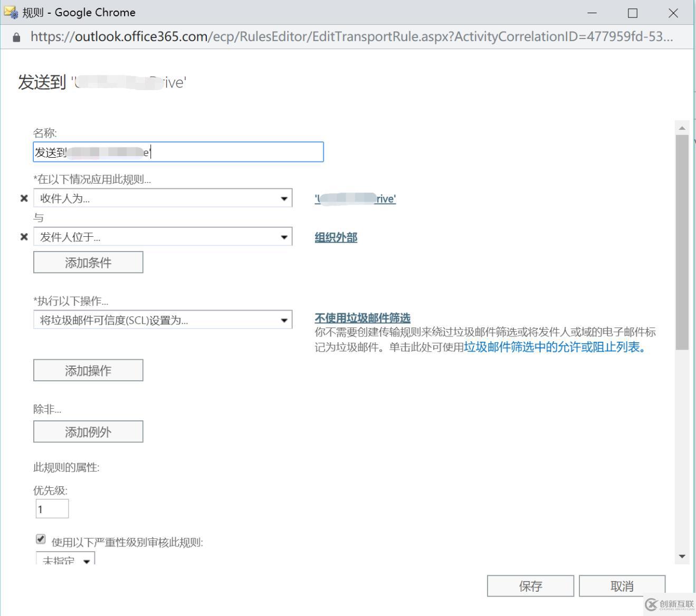Toggle '使用以下严重性级别审核此规则' checkbox
The image size is (696, 616).
[41, 539]
